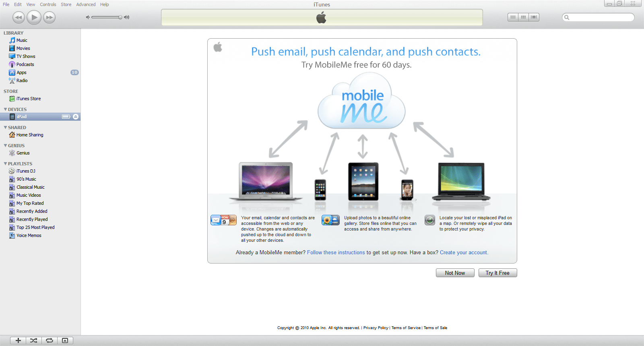Open the Radio icon in sidebar
Viewport: 644px width, 346px height.
[12, 80]
